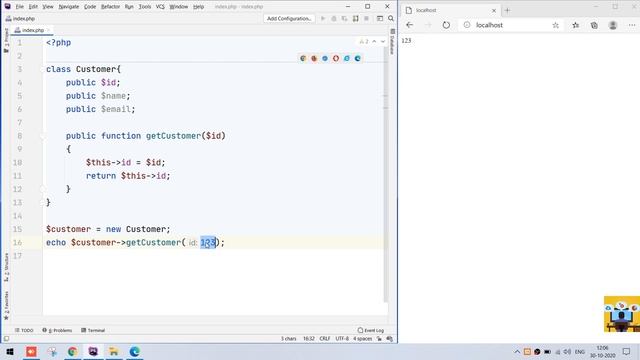Go to previous highlighted error arrow
Image resolution: width=640 pixels, height=360 pixels.
click(x=374, y=42)
